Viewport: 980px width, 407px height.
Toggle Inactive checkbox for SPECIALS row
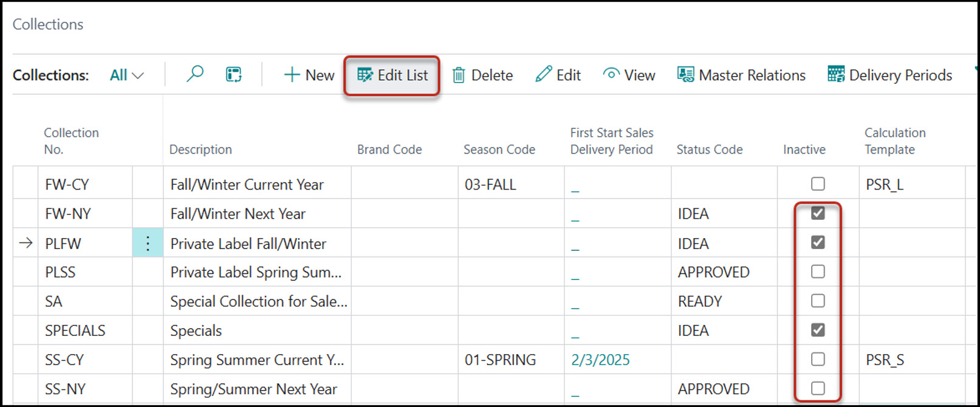[818, 330]
